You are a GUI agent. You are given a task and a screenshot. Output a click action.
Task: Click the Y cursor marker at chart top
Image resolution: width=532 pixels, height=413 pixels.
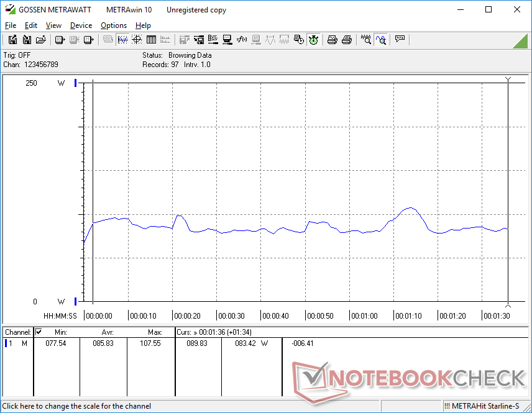pos(508,79)
